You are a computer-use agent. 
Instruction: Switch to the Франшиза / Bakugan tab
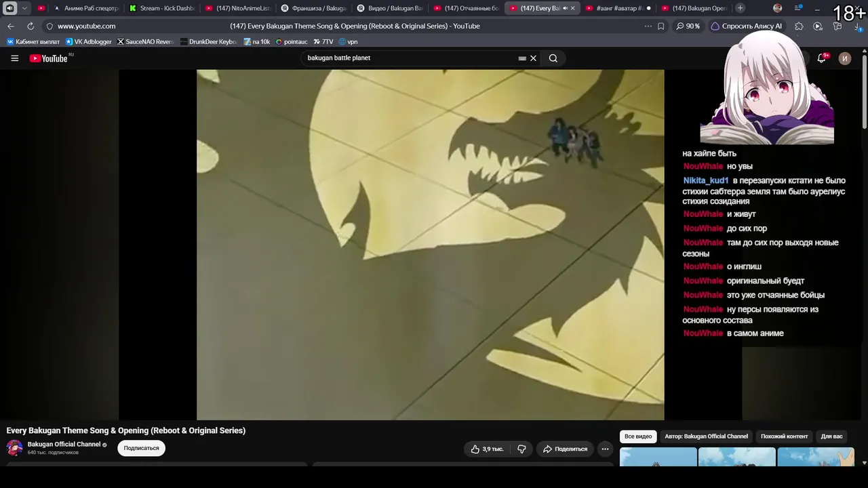(314, 8)
